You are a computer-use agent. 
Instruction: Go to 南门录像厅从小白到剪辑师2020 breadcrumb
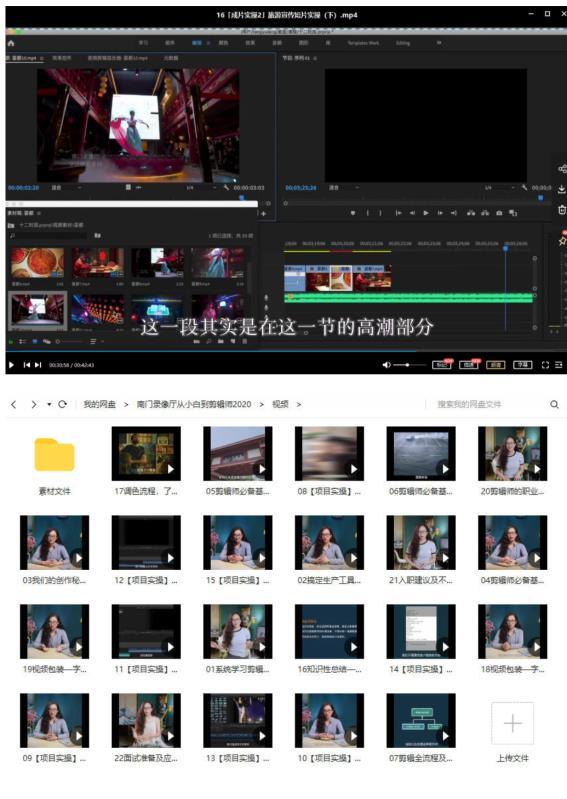pyautogui.click(x=194, y=405)
